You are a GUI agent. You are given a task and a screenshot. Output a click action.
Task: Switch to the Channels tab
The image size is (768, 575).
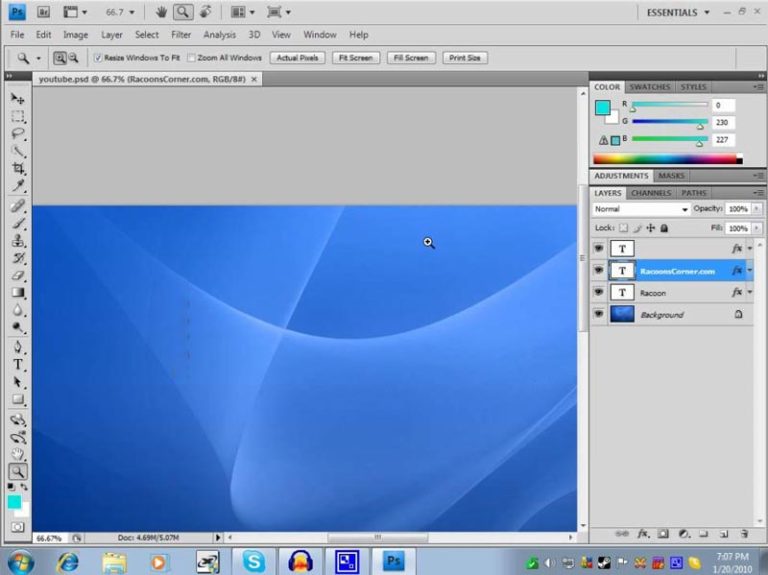pos(651,193)
